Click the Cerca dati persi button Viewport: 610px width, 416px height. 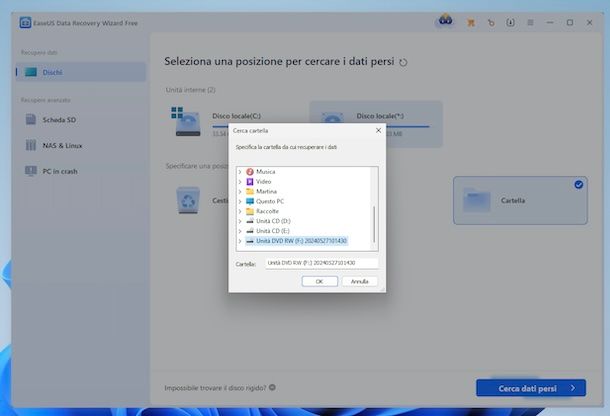point(531,388)
